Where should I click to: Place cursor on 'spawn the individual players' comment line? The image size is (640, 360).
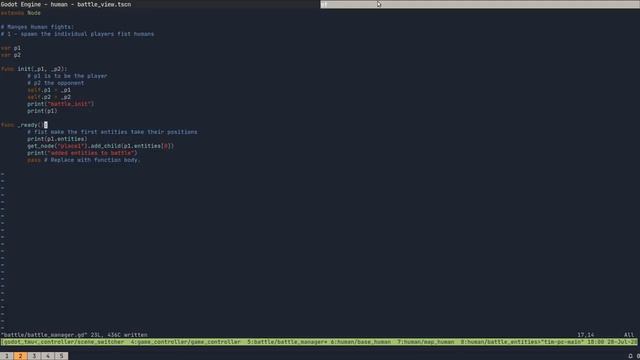pos(77,34)
